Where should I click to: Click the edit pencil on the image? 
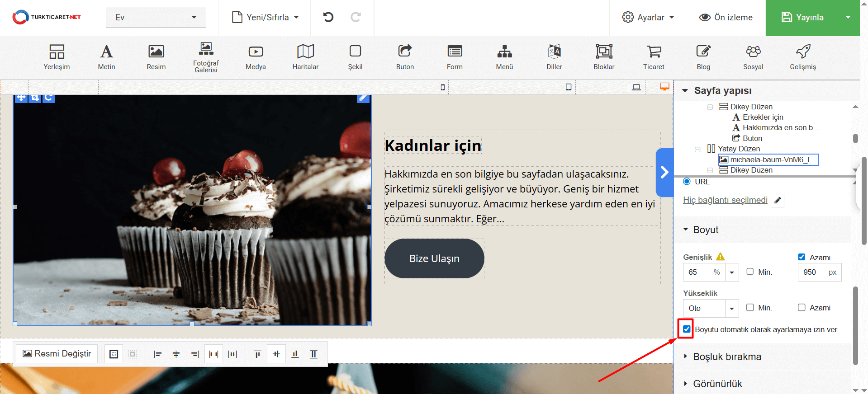(x=363, y=98)
